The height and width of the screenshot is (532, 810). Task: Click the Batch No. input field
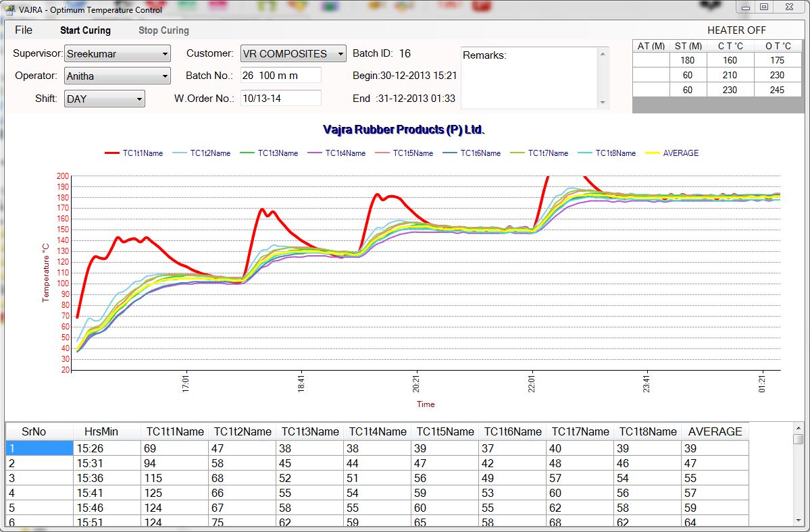pos(280,76)
